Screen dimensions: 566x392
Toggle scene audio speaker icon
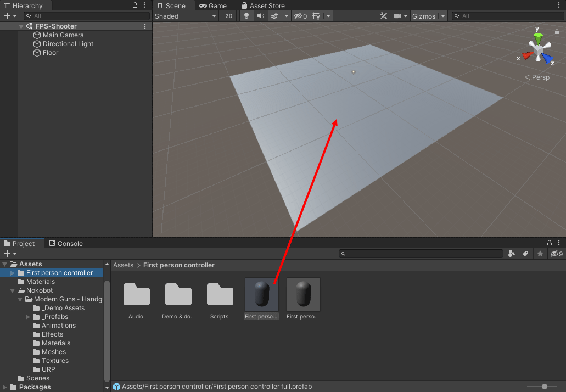pyautogui.click(x=260, y=16)
